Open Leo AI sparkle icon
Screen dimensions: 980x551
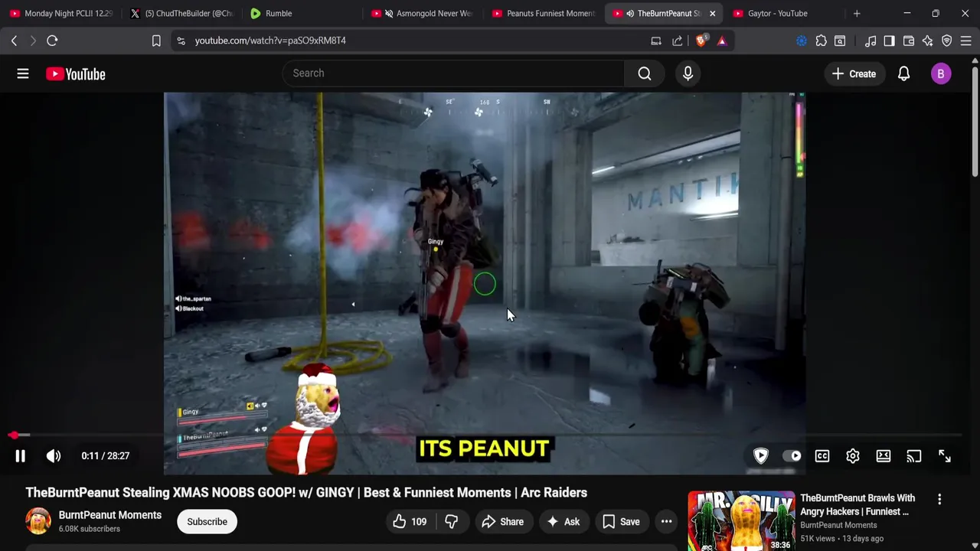click(x=927, y=41)
